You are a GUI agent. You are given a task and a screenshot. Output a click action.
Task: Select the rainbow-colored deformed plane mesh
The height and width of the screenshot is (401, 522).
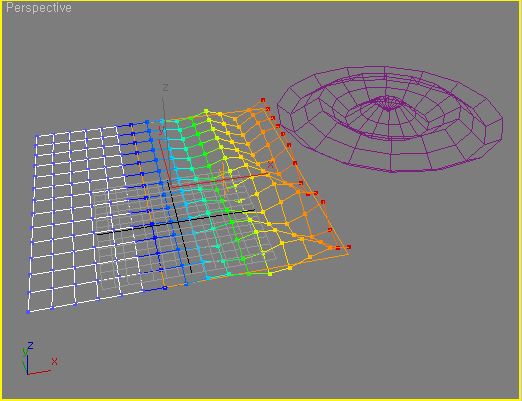189,205
